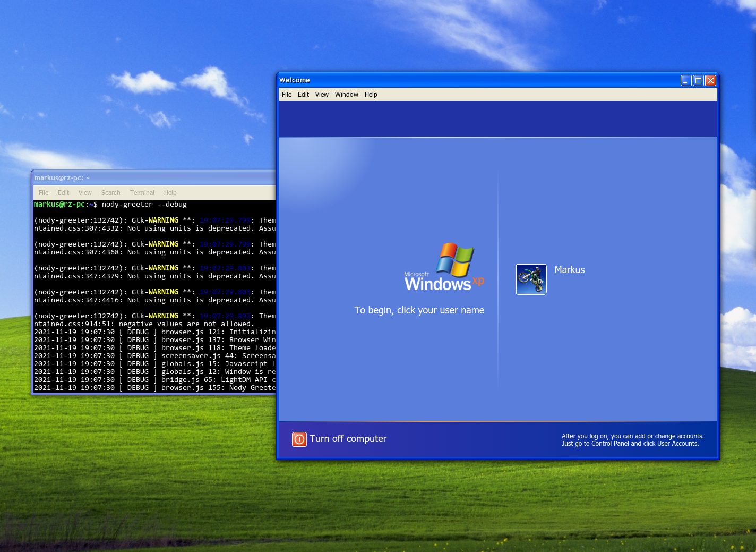Click the Windows XP logo flag
The height and width of the screenshot is (552, 756).
point(455,260)
